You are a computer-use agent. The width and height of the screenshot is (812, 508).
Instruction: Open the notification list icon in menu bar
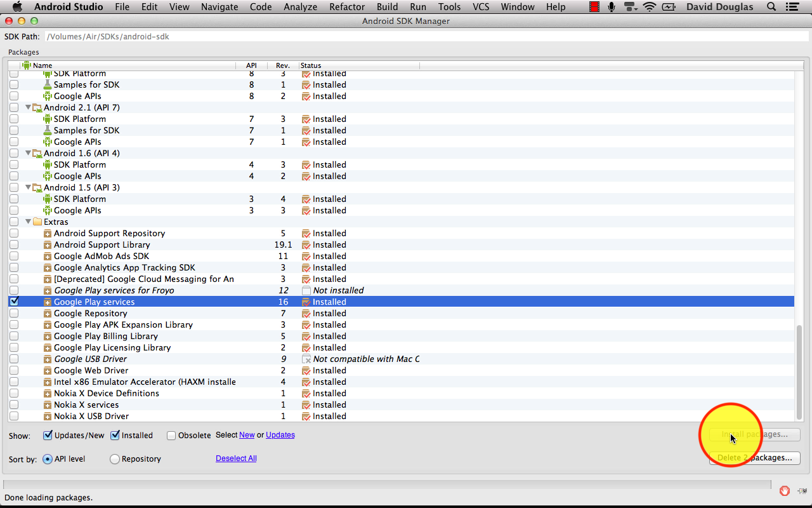(793, 7)
